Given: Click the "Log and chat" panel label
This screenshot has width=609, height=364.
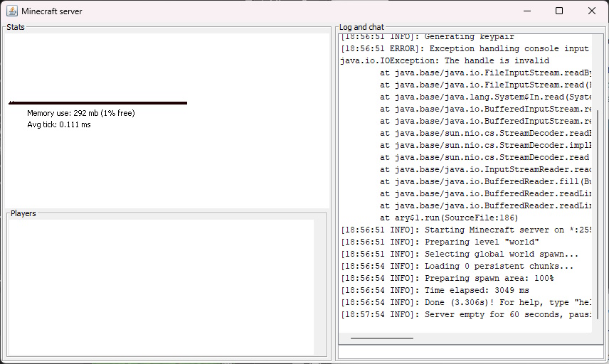Looking at the screenshot, I should click(x=361, y=27).
